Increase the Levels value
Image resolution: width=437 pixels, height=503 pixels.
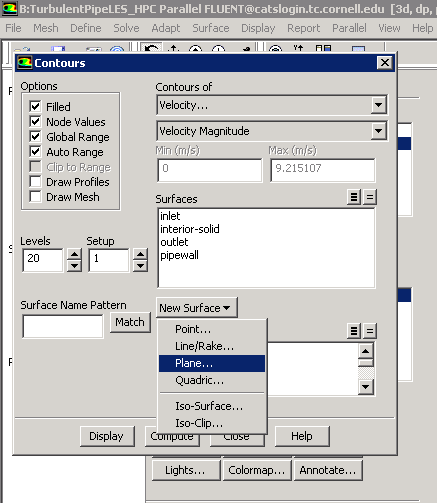(x=74, y=255)
